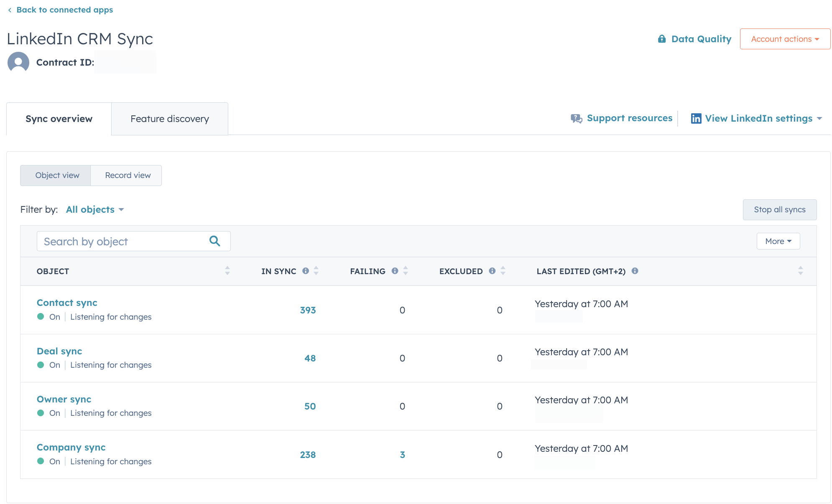Switch to the Record view tab
The width and height of the screenshot is (832, 504).
[127, 175]
